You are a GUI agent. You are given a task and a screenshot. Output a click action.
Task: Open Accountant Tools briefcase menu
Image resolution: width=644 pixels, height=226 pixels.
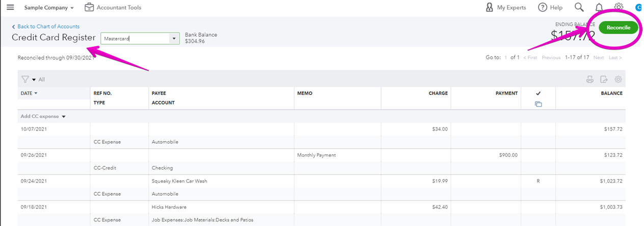click(x=113, y=8)
